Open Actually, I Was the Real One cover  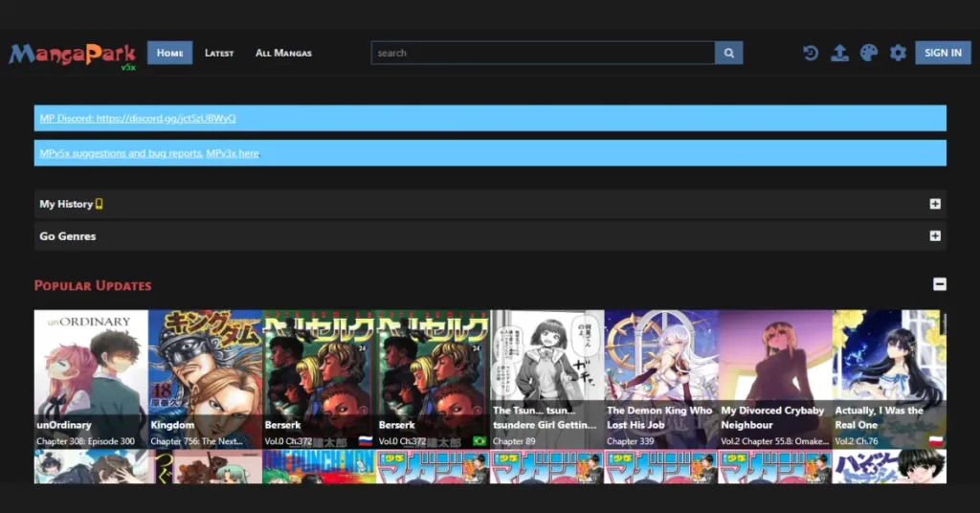coord(889,379)
